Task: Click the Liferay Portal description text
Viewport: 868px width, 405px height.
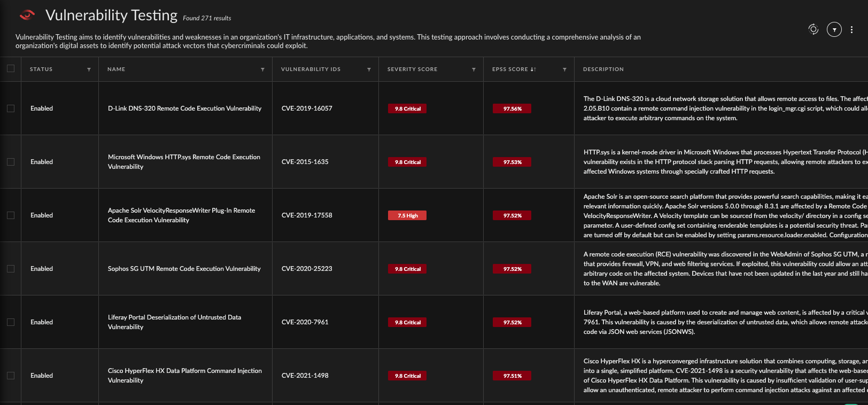Action: click(725, 322)
